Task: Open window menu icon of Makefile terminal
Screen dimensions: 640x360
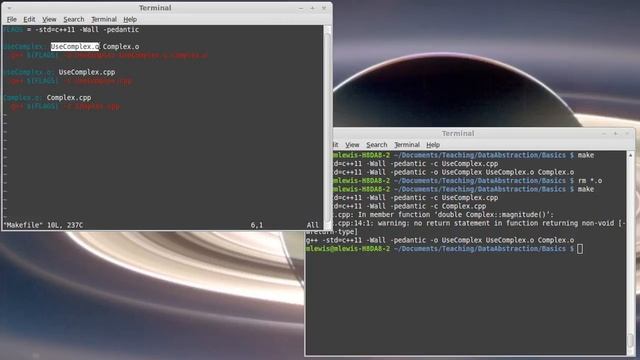Action: pos(9,8)
